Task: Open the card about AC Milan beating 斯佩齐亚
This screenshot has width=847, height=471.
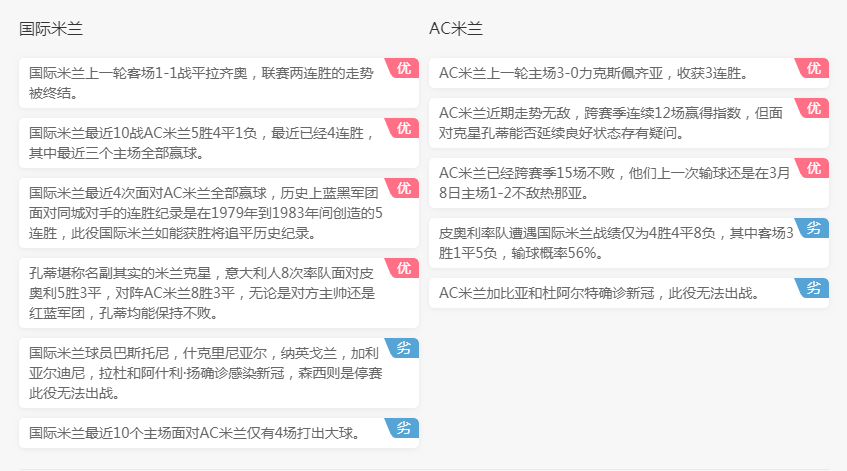Action: click(629, 73)
